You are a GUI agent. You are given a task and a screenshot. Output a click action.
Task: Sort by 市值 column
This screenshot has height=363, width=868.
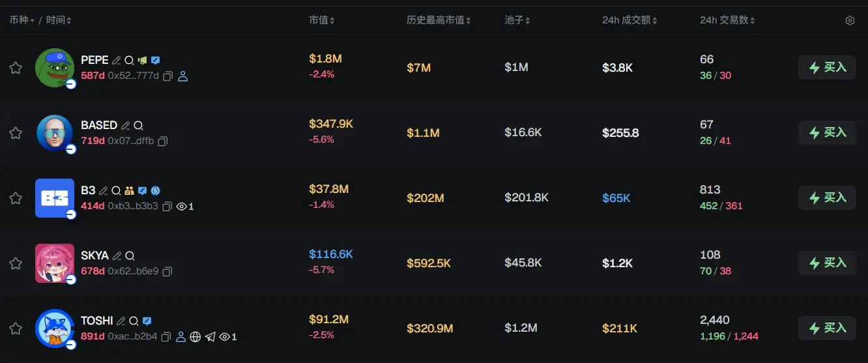point(322,21)
